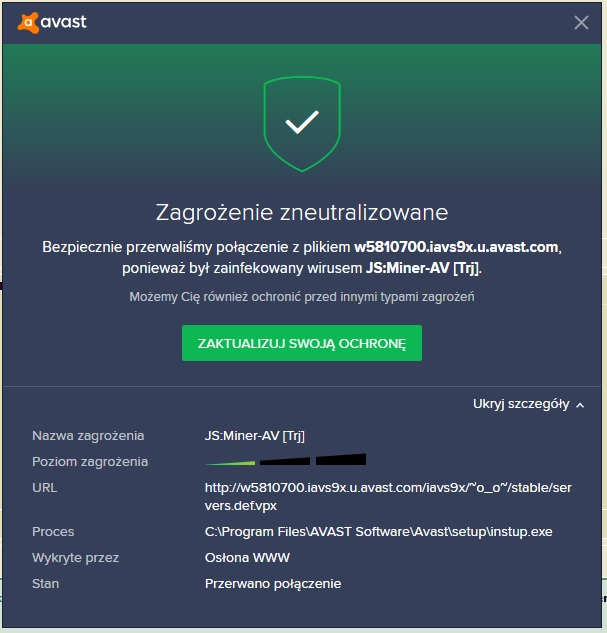Click the instup.exe process path
The width and height of the screenshot is (607, 633).
[379, 532]
